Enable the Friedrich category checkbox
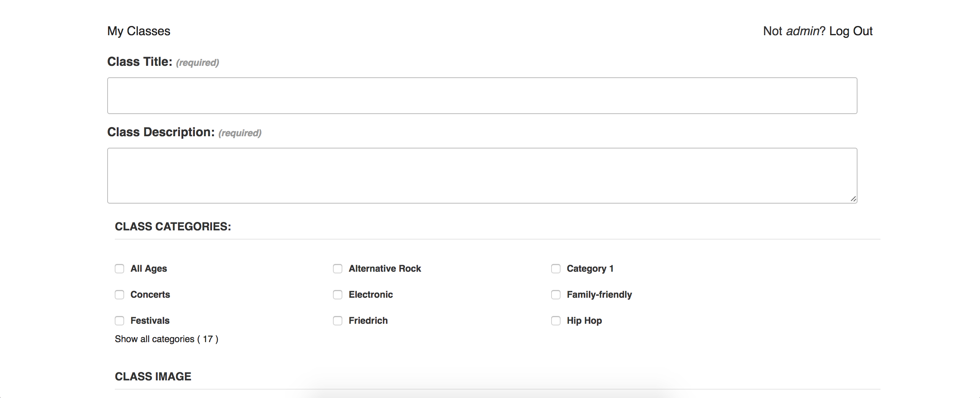 click(x=338, y=321)
